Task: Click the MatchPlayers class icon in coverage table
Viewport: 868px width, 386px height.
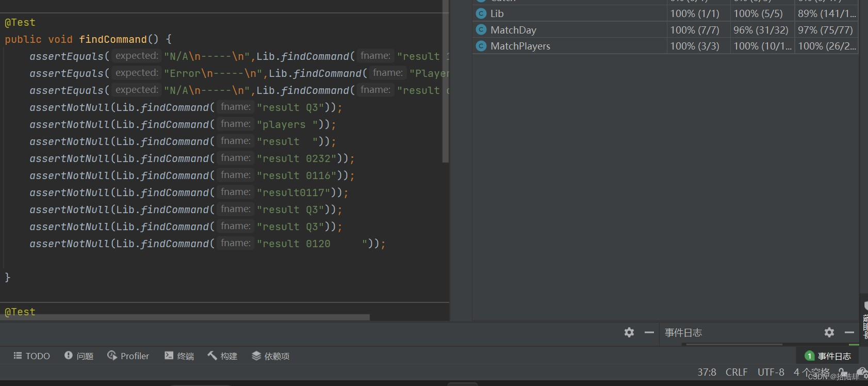Action: [x=481, y=46]
